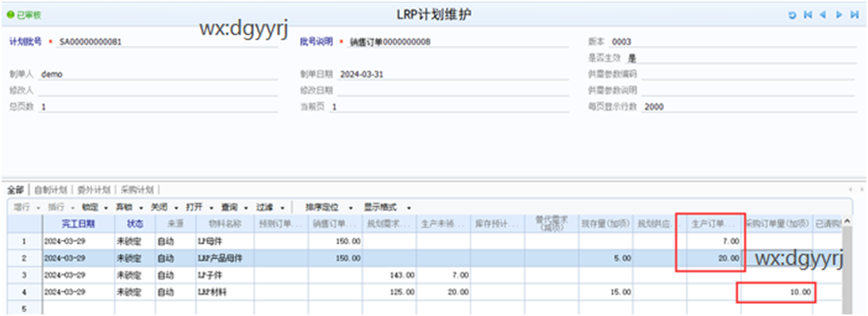Click the 现存量(加项) column header
868x316 pixels.
[x=605, y=224]
